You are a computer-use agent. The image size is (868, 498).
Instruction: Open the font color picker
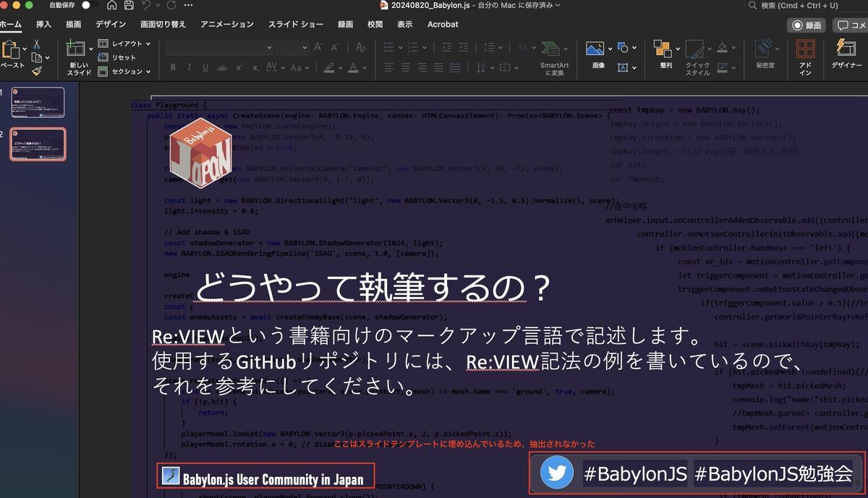(353, 67)
